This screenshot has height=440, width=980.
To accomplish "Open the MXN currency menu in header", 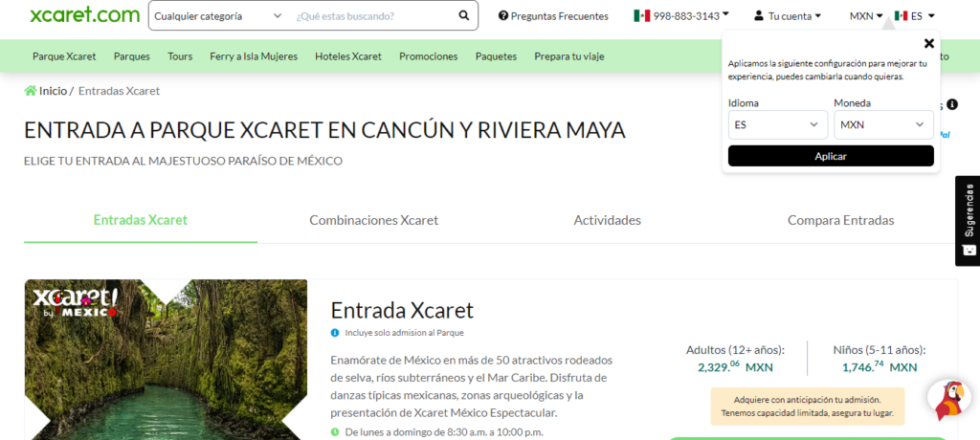I will click(866, 15).
